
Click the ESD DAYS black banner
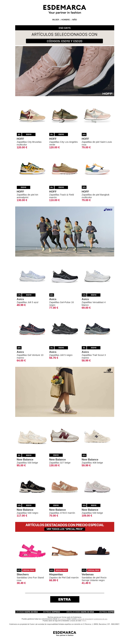coord(64,28)
